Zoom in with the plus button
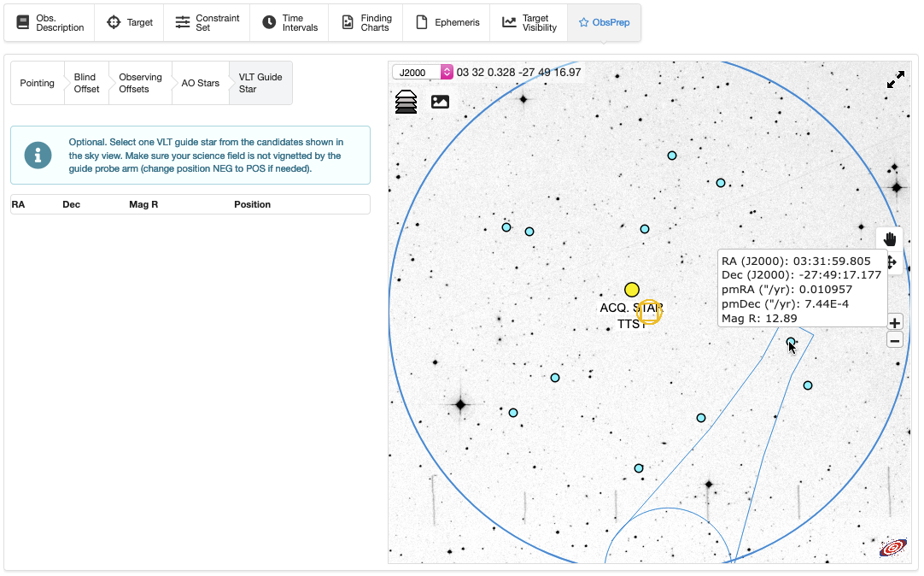 894,322
